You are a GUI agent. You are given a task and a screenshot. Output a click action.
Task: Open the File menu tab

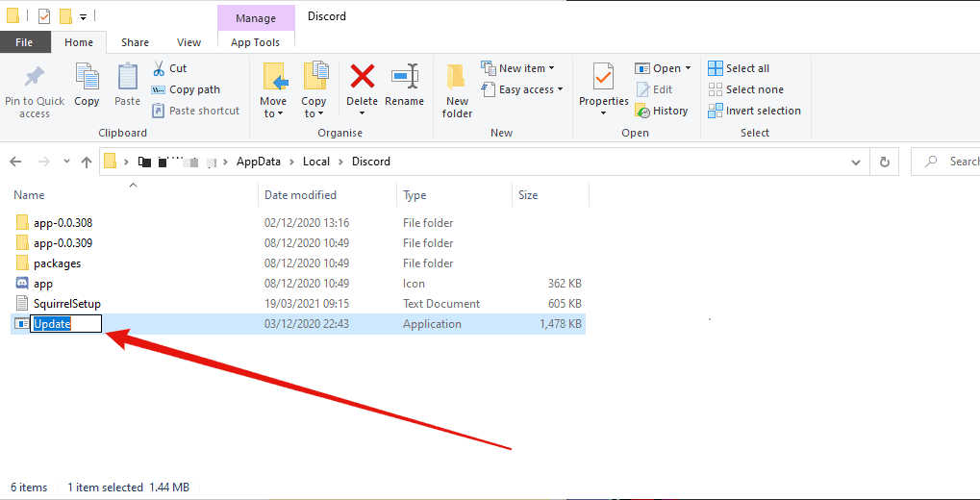(x=24, y=42)
